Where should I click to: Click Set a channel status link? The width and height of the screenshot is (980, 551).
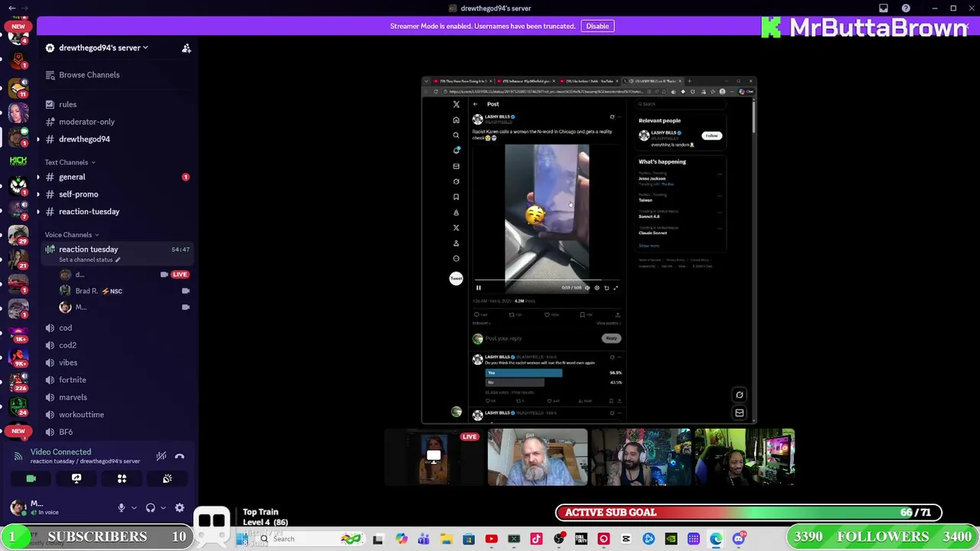click(90, 259)
